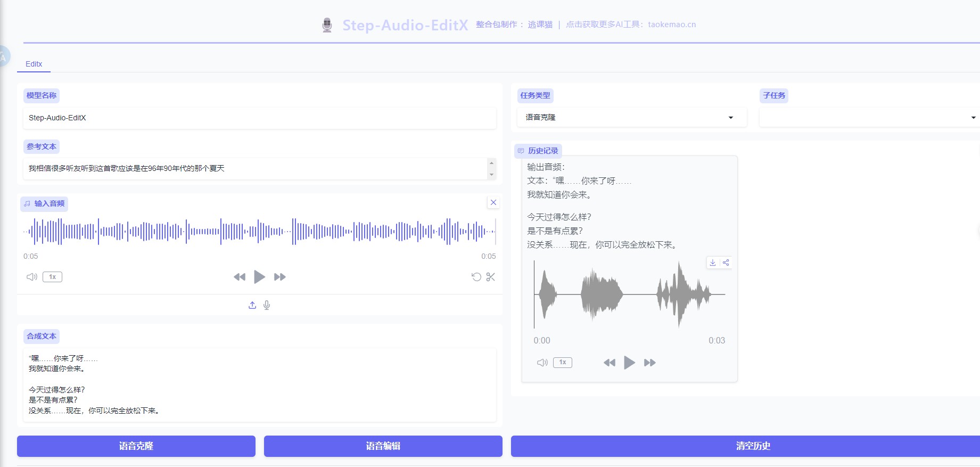980x467 pixels.
Task: Switch to the Editx tab
Action: (34, 64)
